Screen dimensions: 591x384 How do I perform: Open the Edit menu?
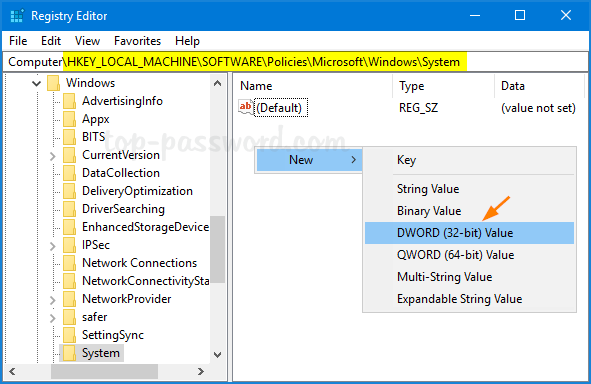tap(51, 41)
